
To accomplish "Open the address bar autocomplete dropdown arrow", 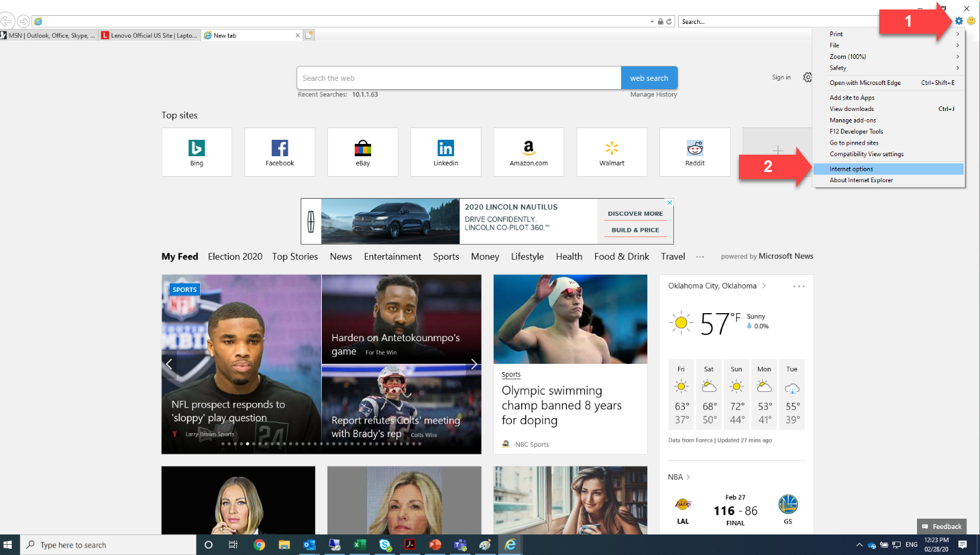I will (653, 22).
